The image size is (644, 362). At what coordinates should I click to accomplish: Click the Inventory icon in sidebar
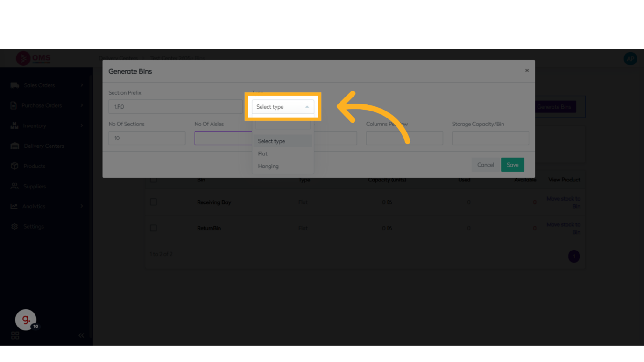tap(14, 126)
